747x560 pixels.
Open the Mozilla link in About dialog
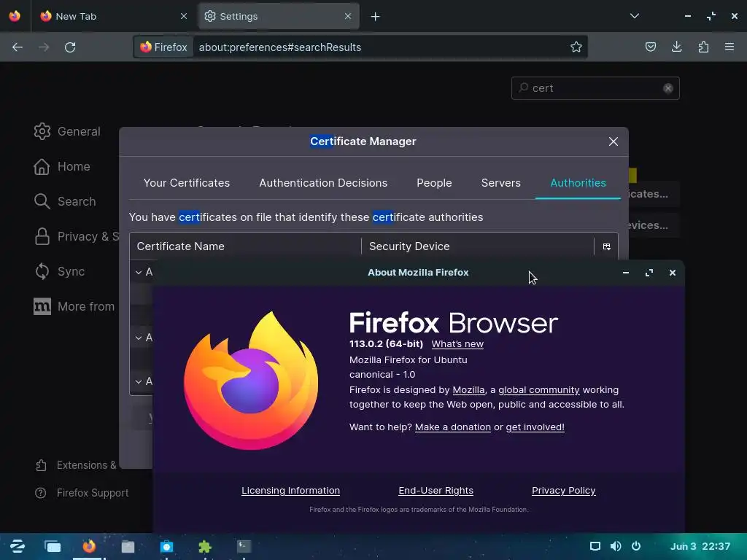(x=468, y=390)
